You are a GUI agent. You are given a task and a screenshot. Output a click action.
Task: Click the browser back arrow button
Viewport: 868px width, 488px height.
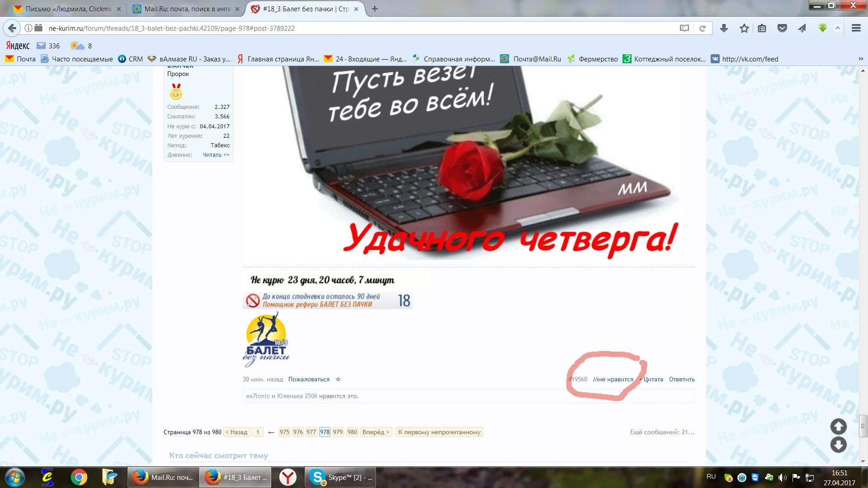pyautogui.click(x=12, y=28)
